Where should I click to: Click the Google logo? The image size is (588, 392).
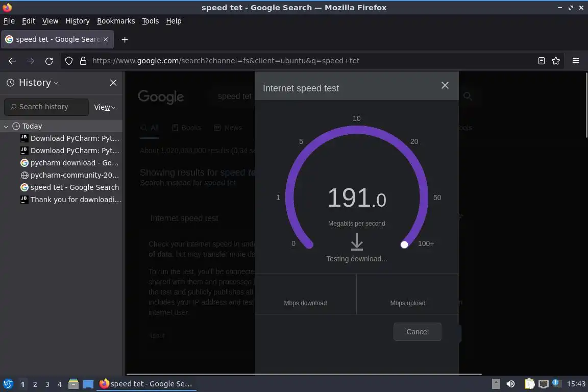coord(160,97)
